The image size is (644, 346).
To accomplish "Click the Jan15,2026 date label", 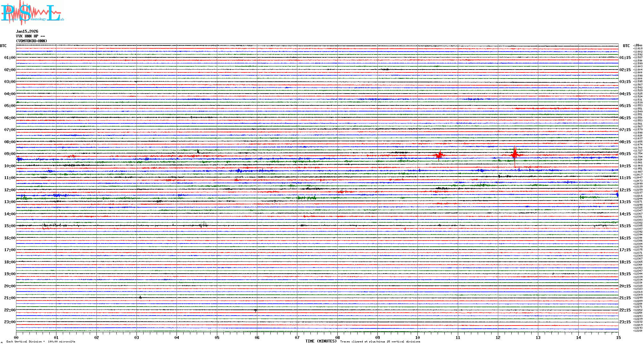I will click(x=27, y=31).
